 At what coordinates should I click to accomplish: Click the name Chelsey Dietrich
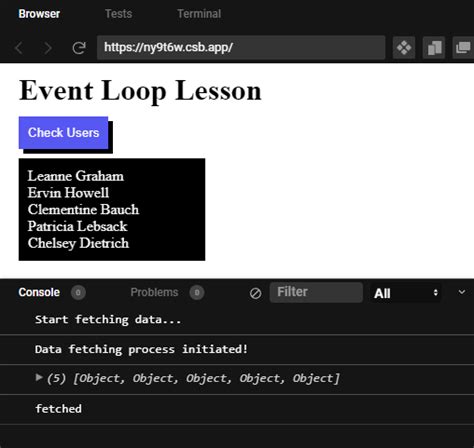pyautogui.click(x=78, y=243)
